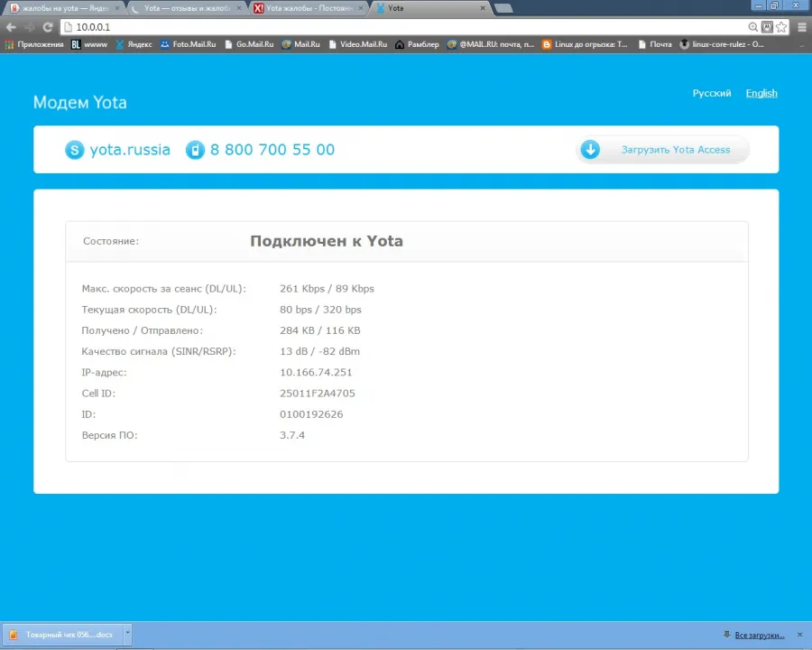The image size is (812, 650).
Task: Click the yota.russia Skype link
Action: pyautogui.click(x=130, y=150)
